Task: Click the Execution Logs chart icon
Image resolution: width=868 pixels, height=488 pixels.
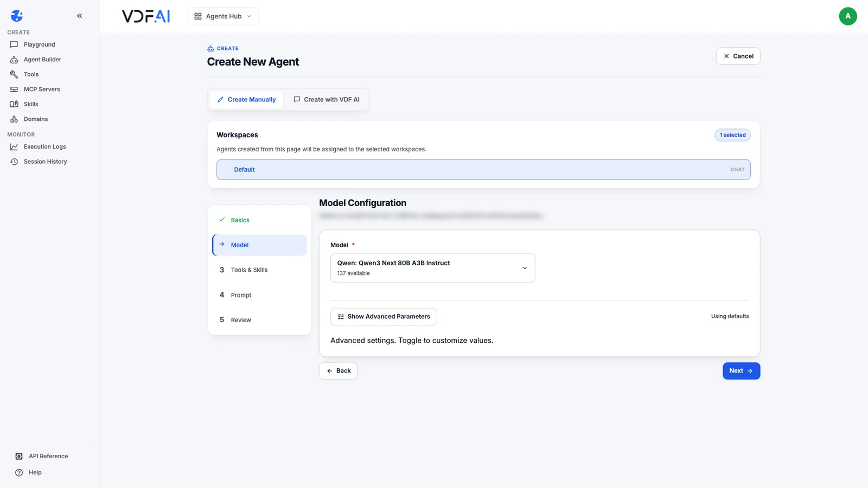Action: pos(14,147)
